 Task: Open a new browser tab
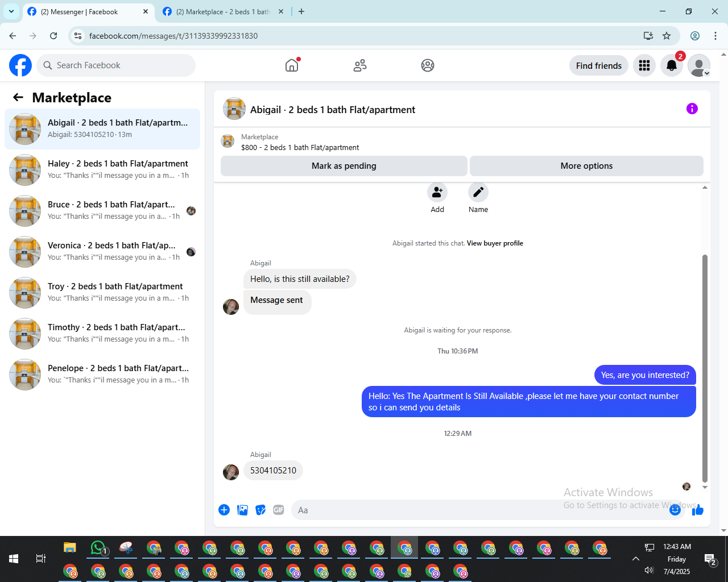[x=301, y=11]
